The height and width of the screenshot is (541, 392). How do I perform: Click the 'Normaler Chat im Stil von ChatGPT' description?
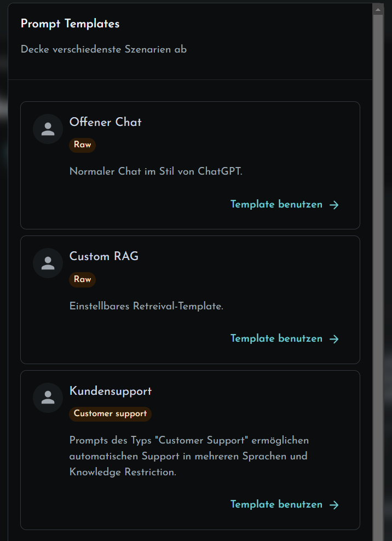pos(156,171)
